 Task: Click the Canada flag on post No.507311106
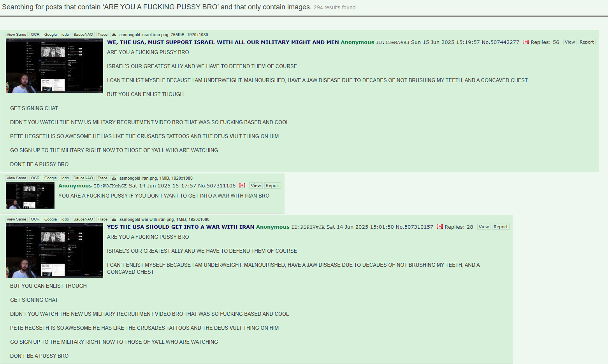[x=242, y=185]
